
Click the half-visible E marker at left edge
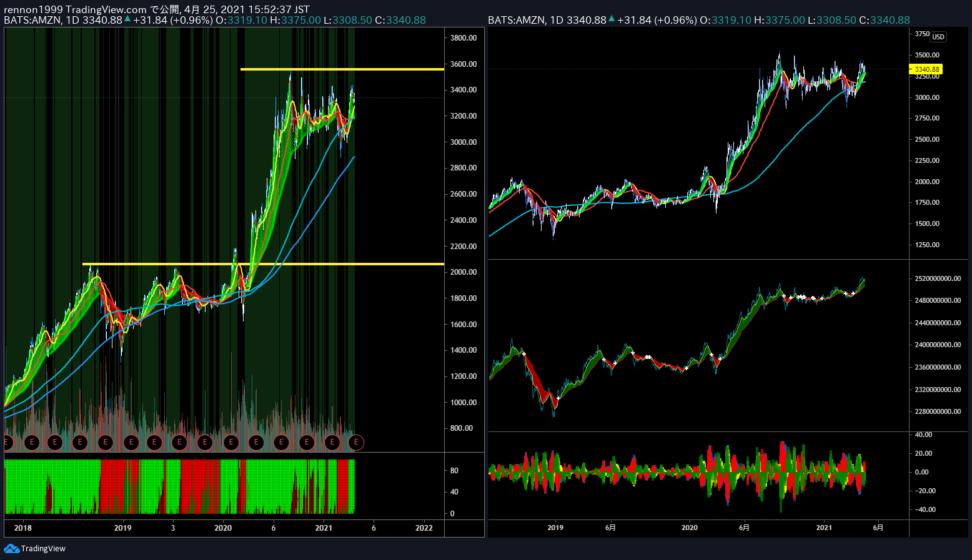coord(7,443)
